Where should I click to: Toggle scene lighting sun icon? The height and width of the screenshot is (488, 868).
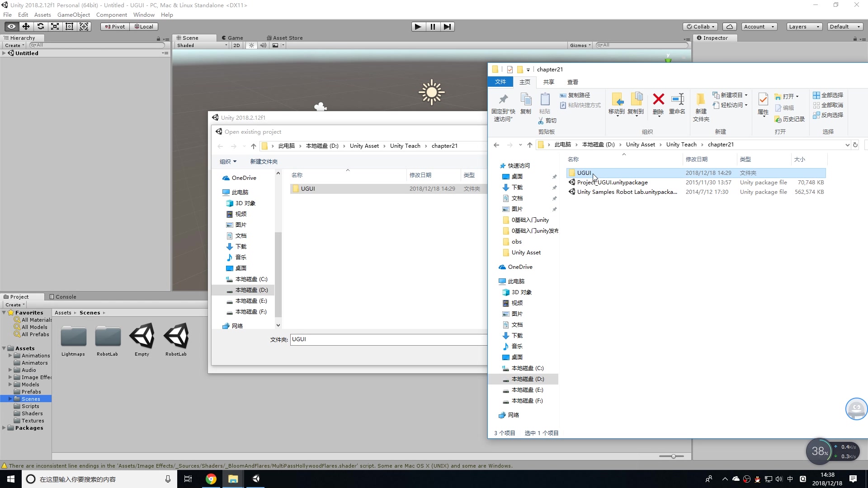tap(251, 45)
